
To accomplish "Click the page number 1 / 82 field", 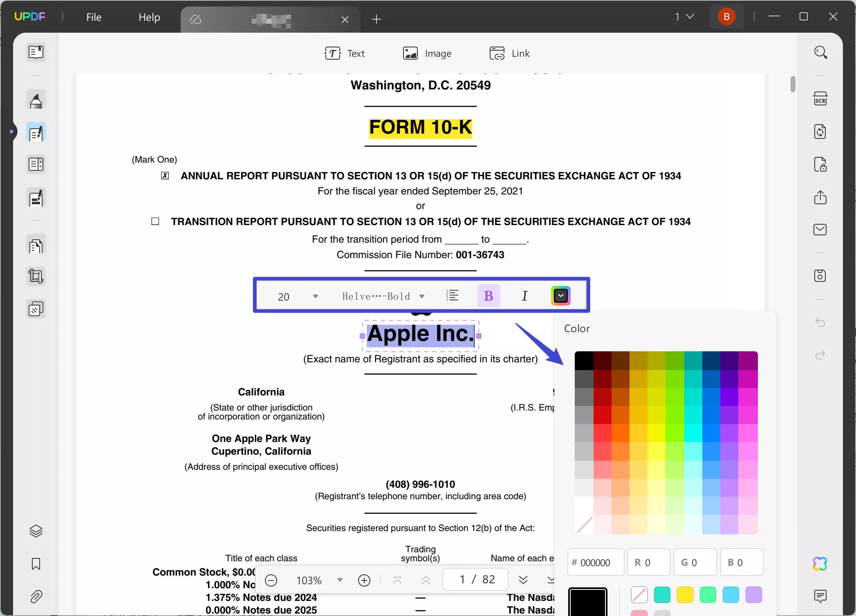I will (476, 580).
